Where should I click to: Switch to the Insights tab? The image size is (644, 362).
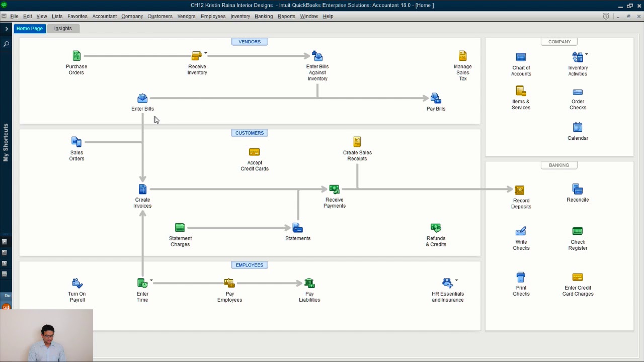[x=63, y=29]
